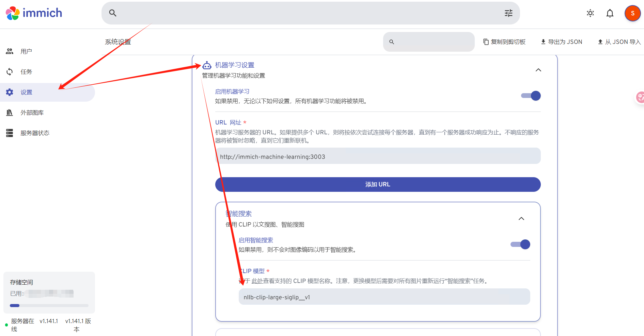
Task: Open the user avatar menu
Action: tap(632, 13)
